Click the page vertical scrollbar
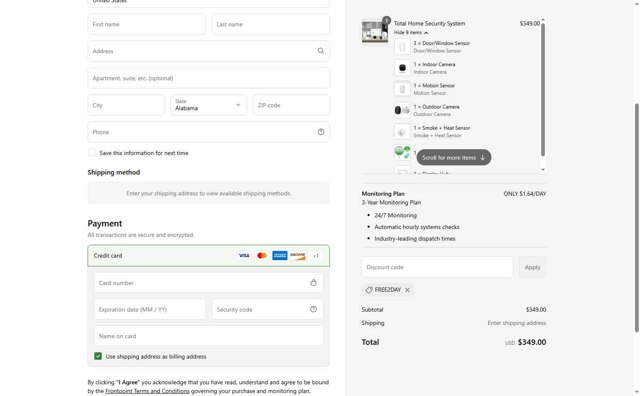This screenshot has height=396, width=640. [637, 218]
